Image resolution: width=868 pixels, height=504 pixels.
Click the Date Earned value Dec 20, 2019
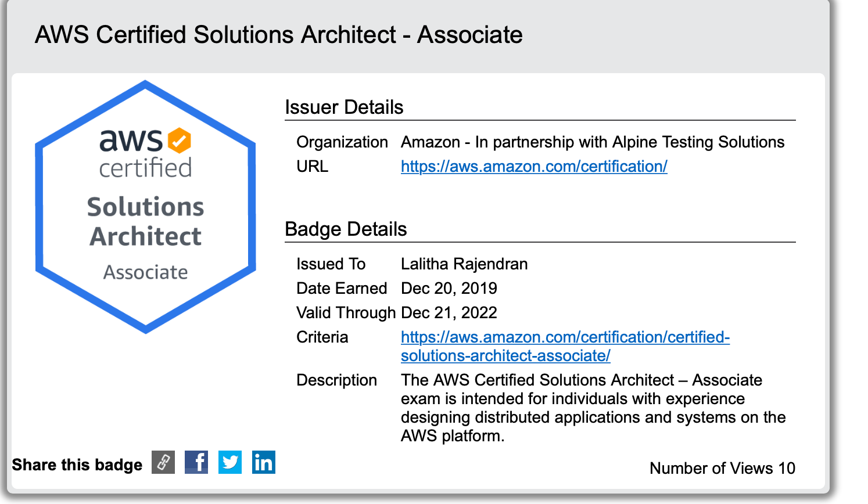[x=449, y=289]
